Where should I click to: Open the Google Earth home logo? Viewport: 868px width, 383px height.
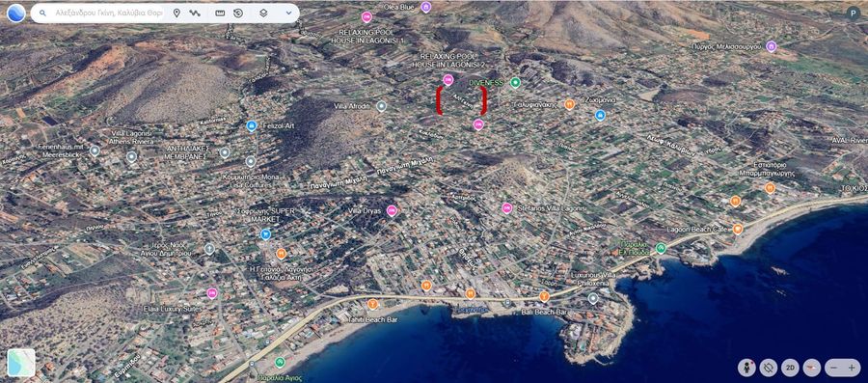click(16, 13)
